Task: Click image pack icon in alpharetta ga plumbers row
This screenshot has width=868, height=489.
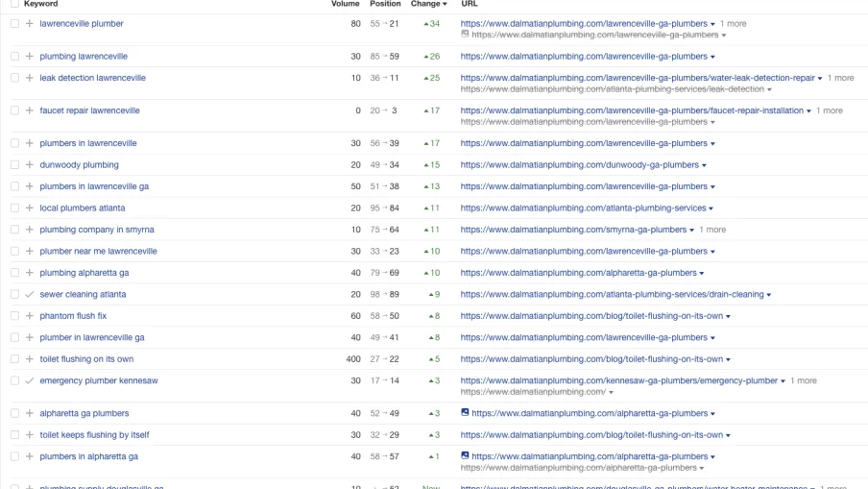Action: 465,412
